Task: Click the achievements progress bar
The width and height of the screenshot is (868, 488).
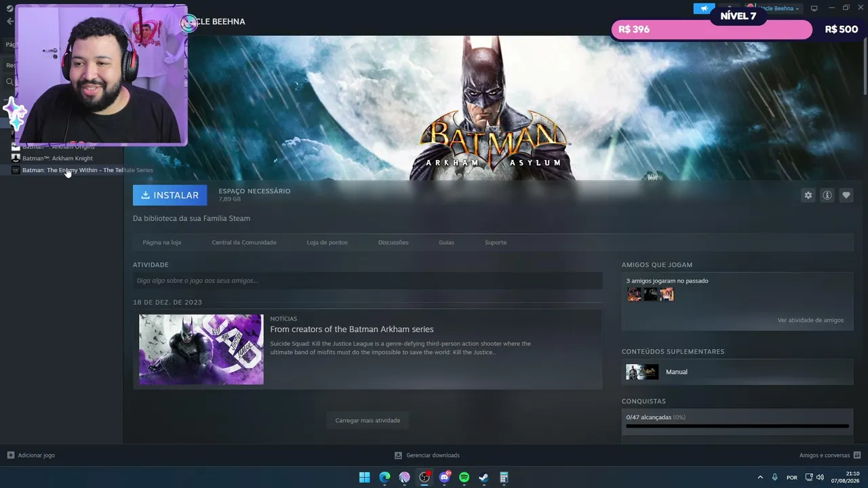Action: coord(737,426)
